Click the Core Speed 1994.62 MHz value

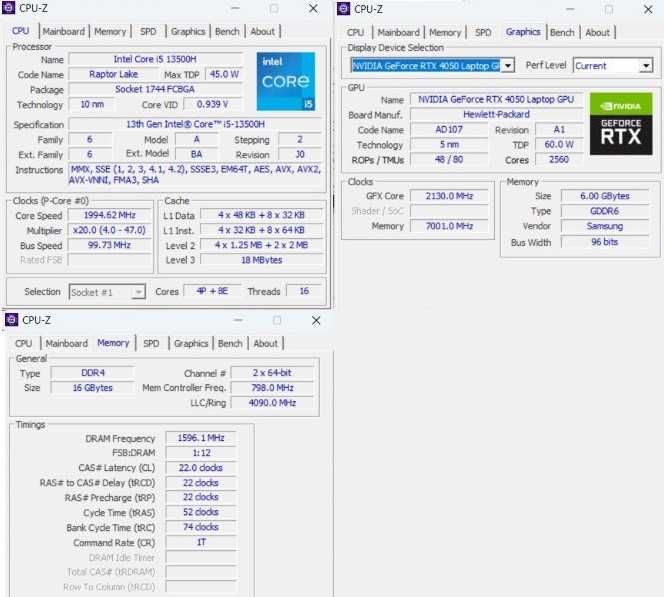click(109, 215)
